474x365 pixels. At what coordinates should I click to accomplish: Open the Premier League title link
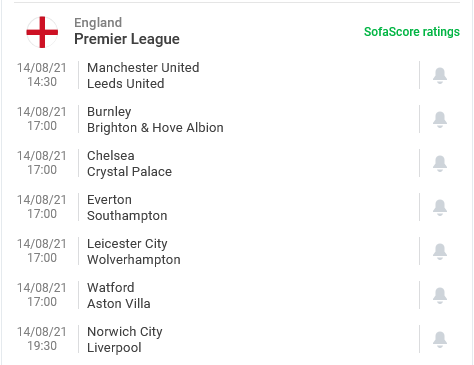[127, 39]
